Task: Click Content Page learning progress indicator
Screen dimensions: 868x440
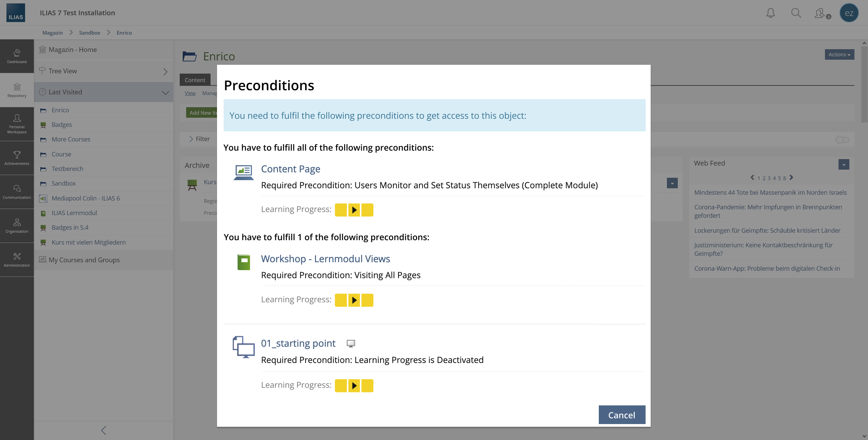Action: (354, 210)
